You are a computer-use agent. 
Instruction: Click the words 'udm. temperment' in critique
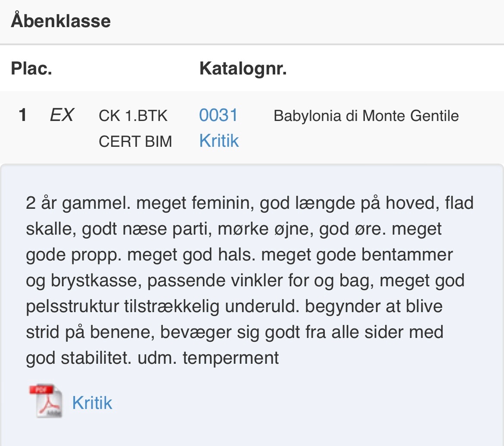208,358
